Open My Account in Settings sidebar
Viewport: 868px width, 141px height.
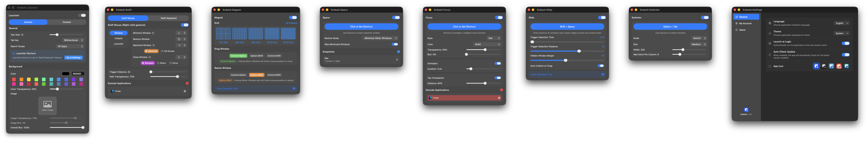point(745,23)
